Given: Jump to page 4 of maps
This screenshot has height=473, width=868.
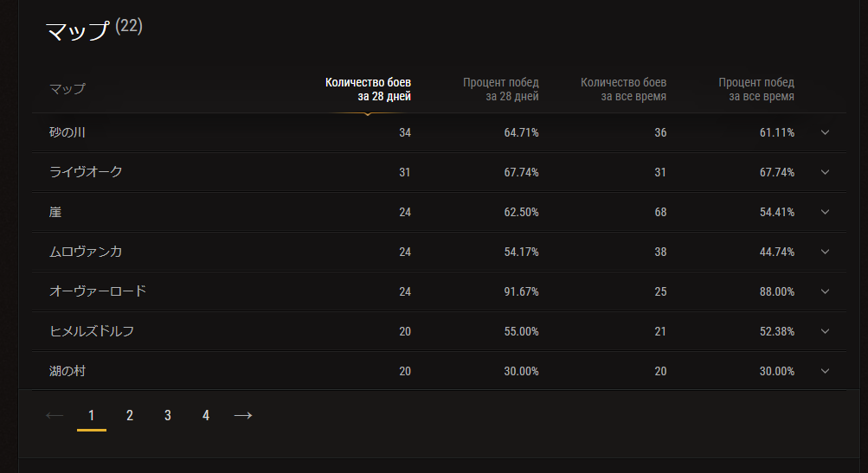Looking at the screenshot, I should click(x=206, y=415).
